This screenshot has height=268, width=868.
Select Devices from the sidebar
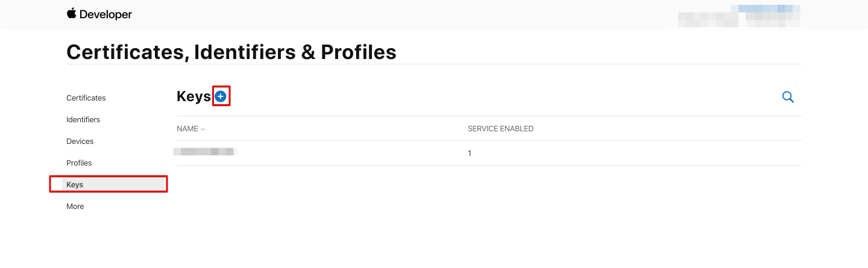coord(80,142)
